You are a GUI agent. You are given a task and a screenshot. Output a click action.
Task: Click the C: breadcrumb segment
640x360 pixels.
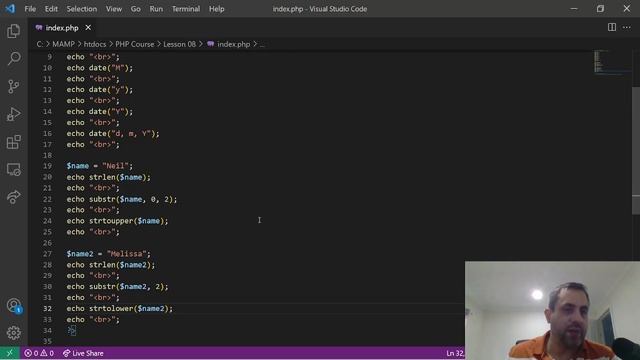pyautogui.click(x=40, y=44)
